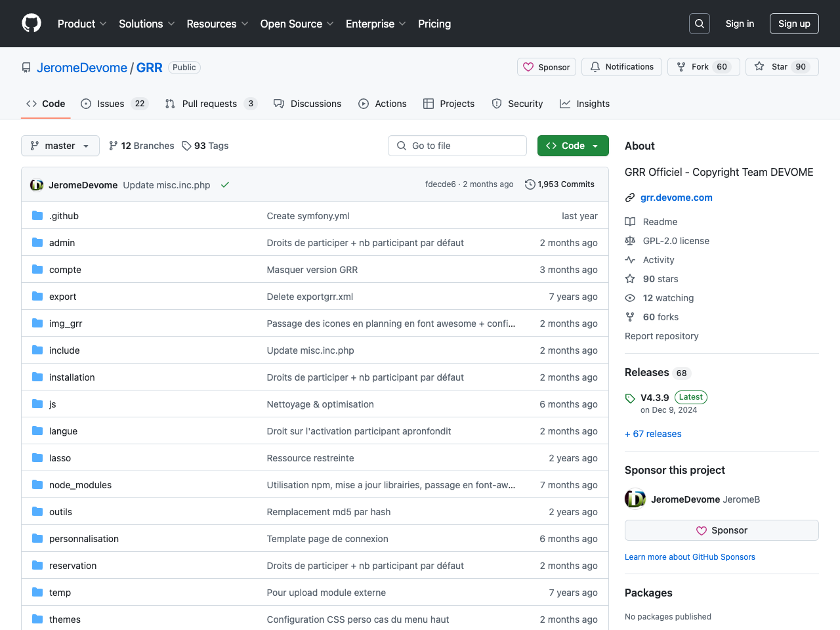Expand the Solutions menu
This screenshot has height=630, width=840.
pos(147,24)
